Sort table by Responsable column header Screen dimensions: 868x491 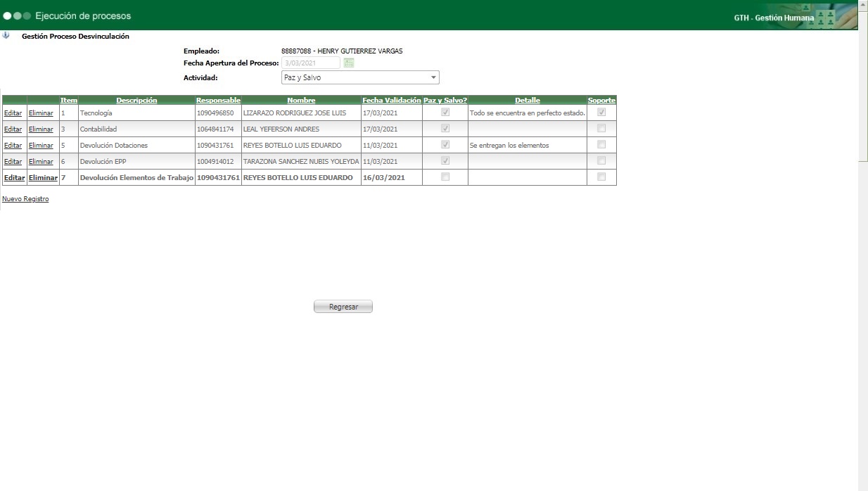[x=218, y=101]
